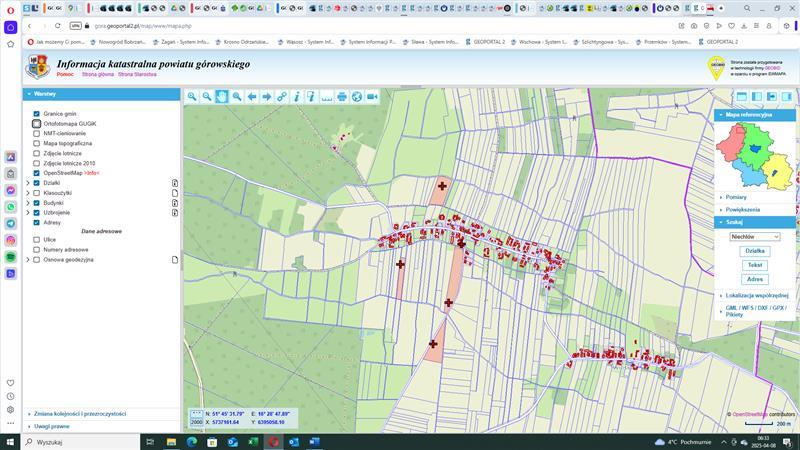
Task: Open the object info 'i' tool
Action: pos(297,96)
